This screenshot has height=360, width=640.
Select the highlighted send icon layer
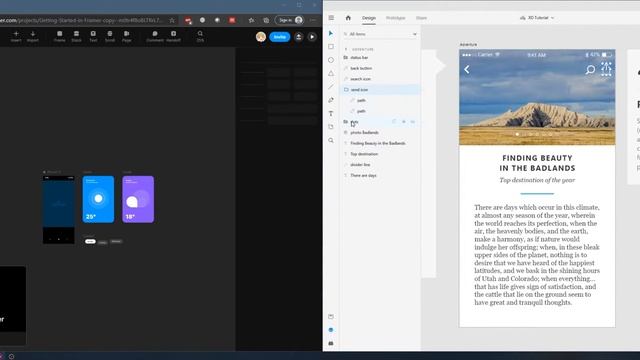pyautogui.click(x=380, y=89)
